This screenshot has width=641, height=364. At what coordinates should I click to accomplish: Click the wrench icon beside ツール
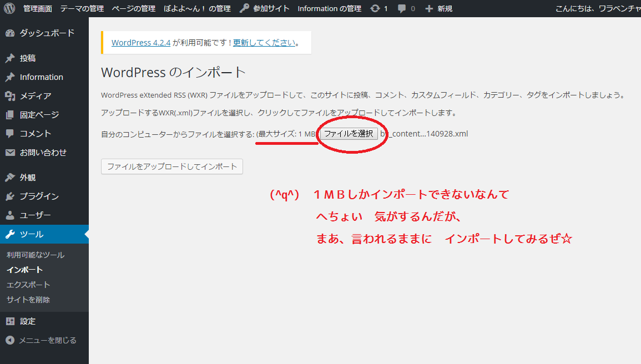10,234
